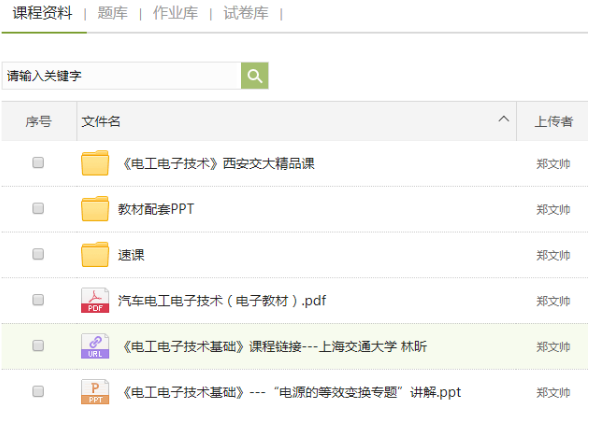Switch to the 作业库 tab
This screenshot has height=422, width=592.
(x=175, y=13)
